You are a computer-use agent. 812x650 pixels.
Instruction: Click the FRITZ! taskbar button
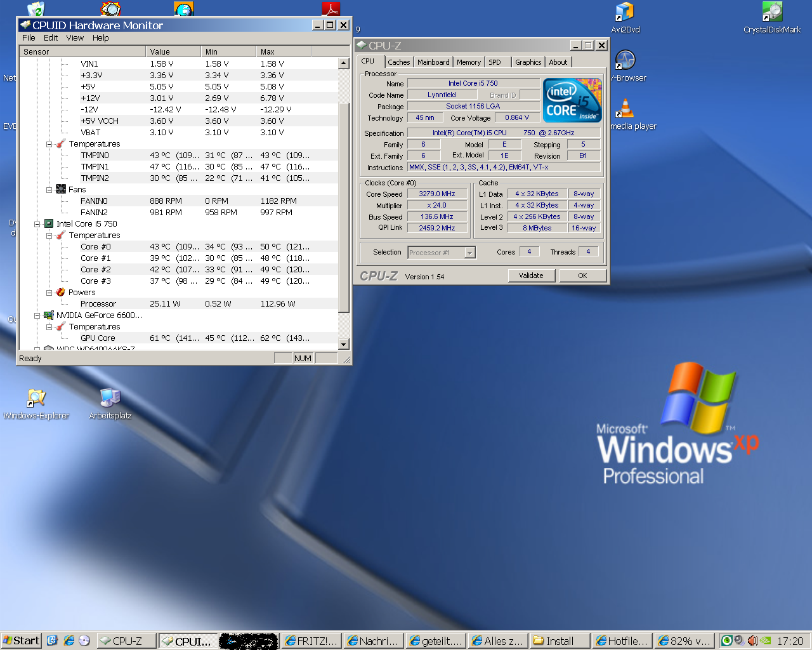click(x=311, y=641)
